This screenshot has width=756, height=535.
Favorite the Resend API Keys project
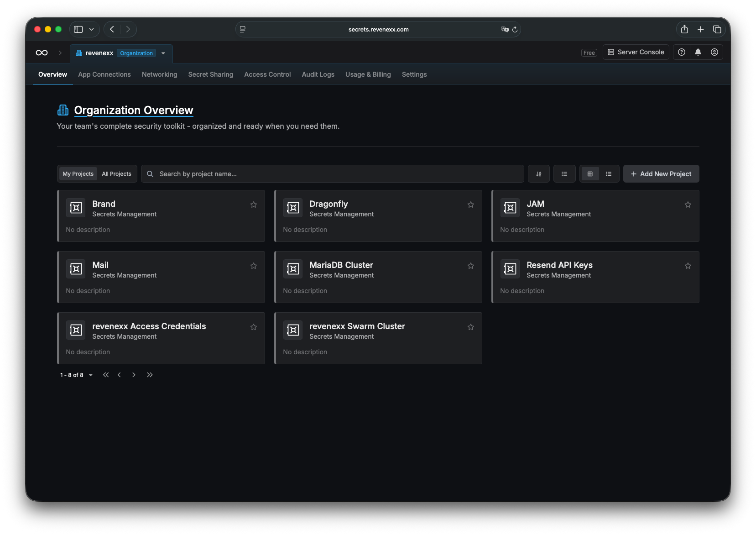(688, 266)
